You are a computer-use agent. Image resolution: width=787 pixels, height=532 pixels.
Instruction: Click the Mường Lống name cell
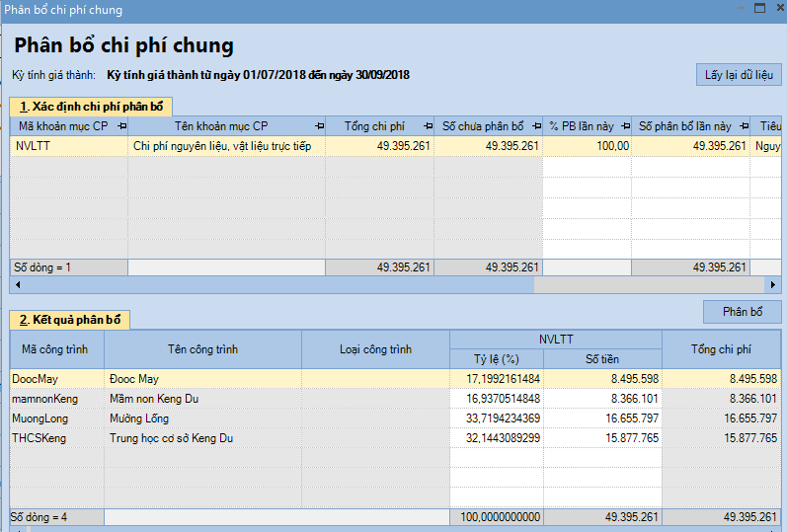[x=202, y=418]
